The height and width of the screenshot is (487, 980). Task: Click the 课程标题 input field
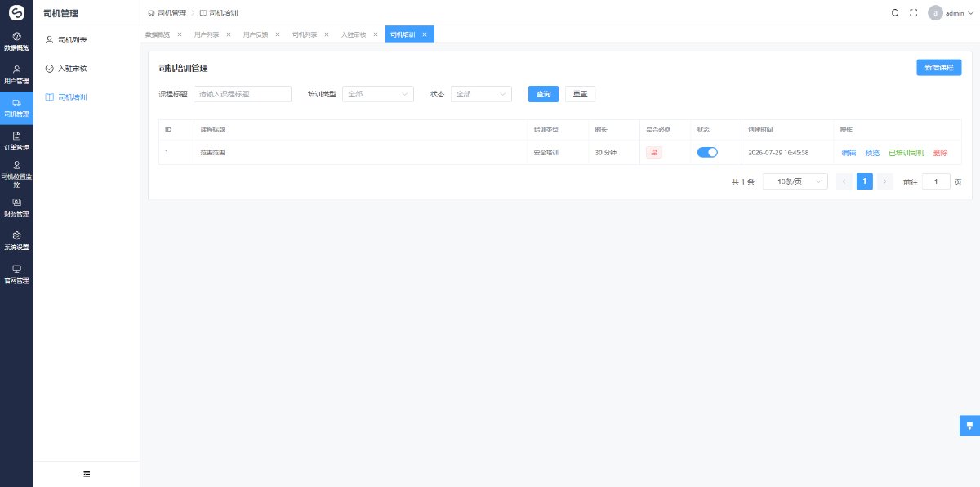pos(243,94)
